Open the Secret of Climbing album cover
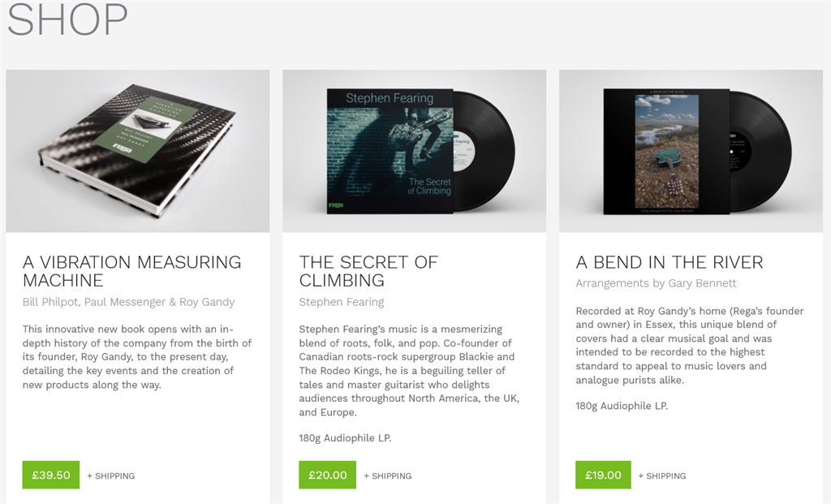Image resolution: width=831 pixels, height=504 pixels. (390, 152)
